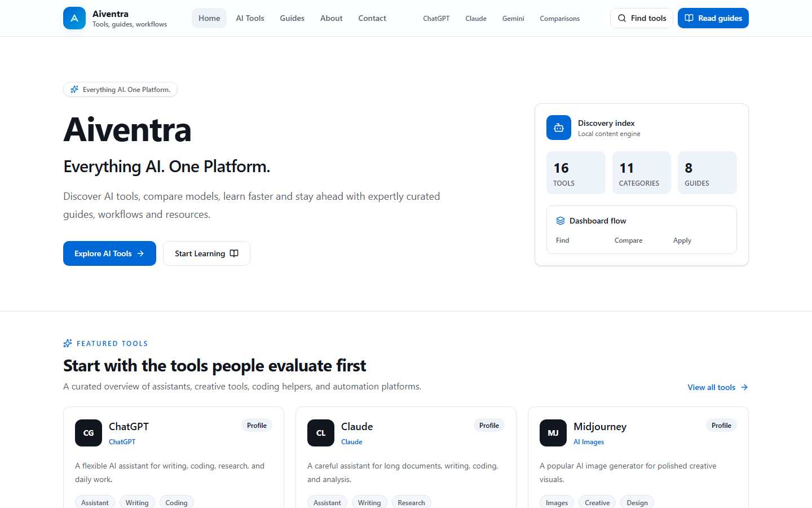Click the CL Claude tool avatar
Screen dimensions: 812x508
pyautogui.click(x=321, y=433)
